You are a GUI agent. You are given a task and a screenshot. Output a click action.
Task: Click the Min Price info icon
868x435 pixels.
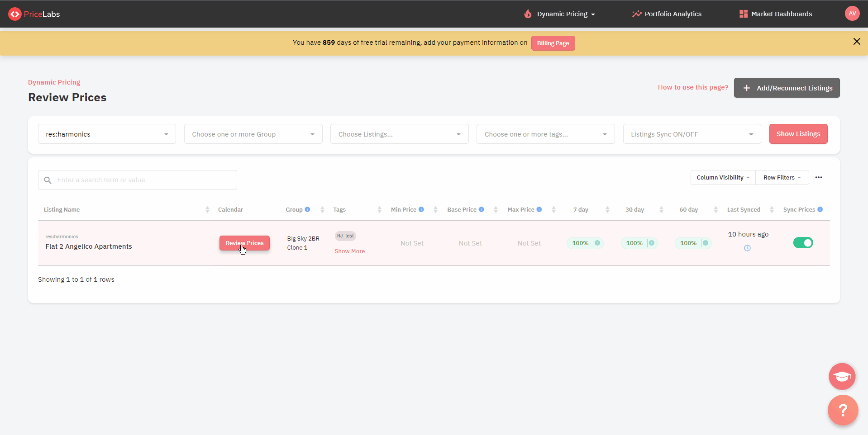point(421,209)
